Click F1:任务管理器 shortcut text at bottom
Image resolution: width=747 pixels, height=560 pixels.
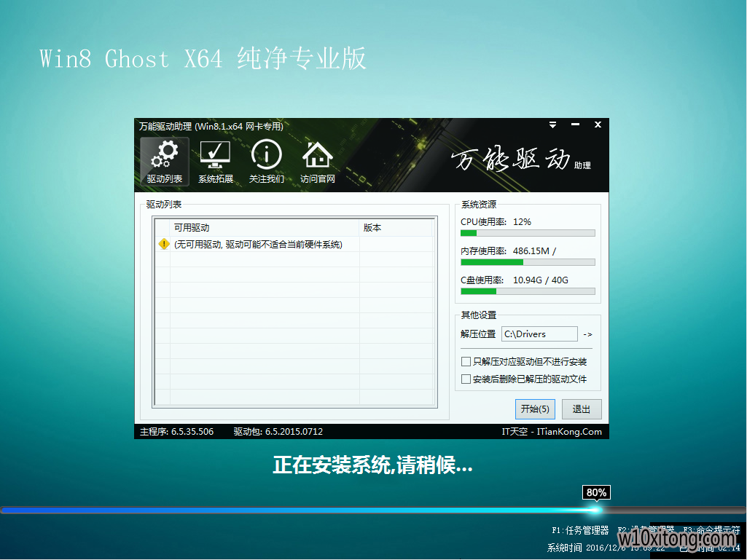580,530
